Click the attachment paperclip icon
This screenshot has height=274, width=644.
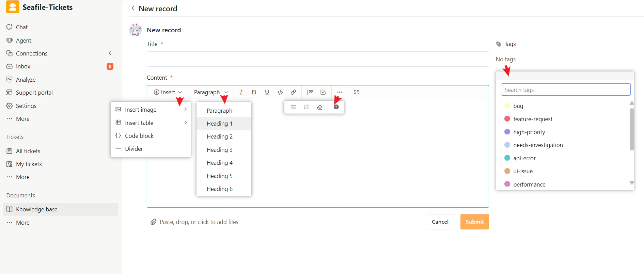153,222
